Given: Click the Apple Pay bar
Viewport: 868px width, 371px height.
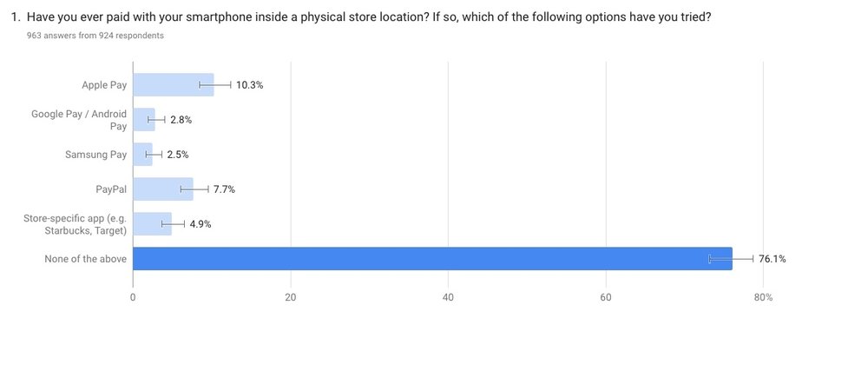Looking at the screenshot, I should pyautogui.click(x=174, y=85).
